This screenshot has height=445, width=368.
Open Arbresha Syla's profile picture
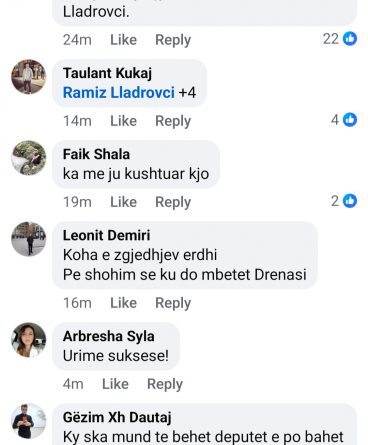29,340
